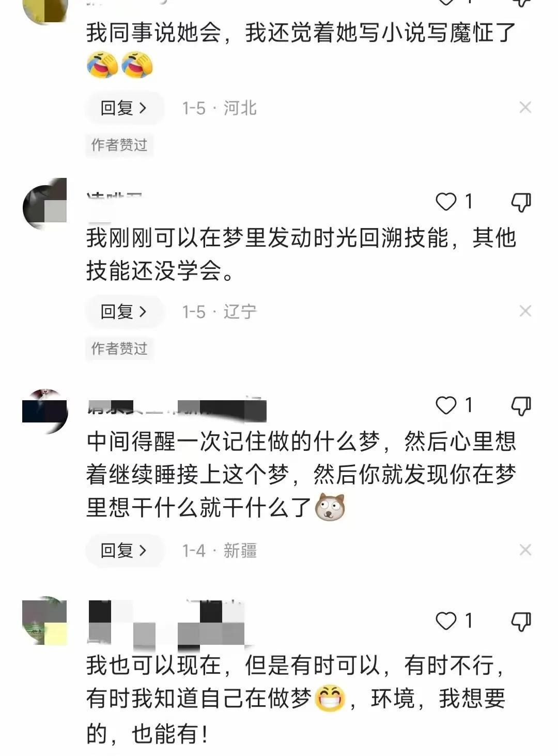Reply to the 河北 comment
Image resolution: width=558 pixels, height=756 pixels.
pos(125,108)
